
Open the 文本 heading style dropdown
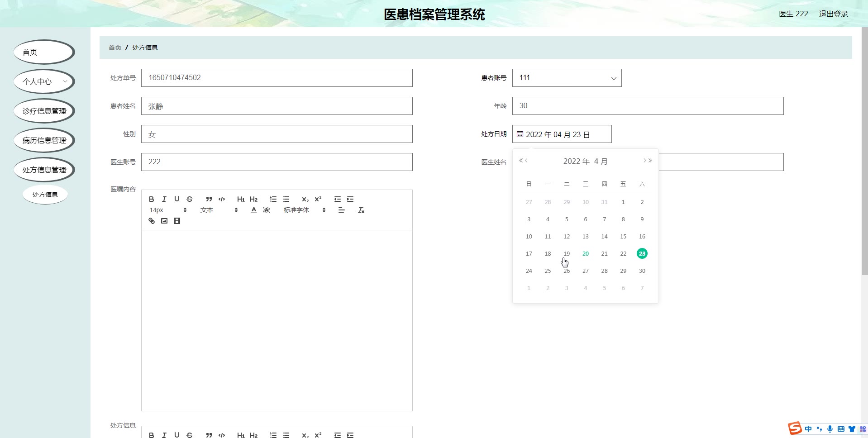tap(219, 210)
